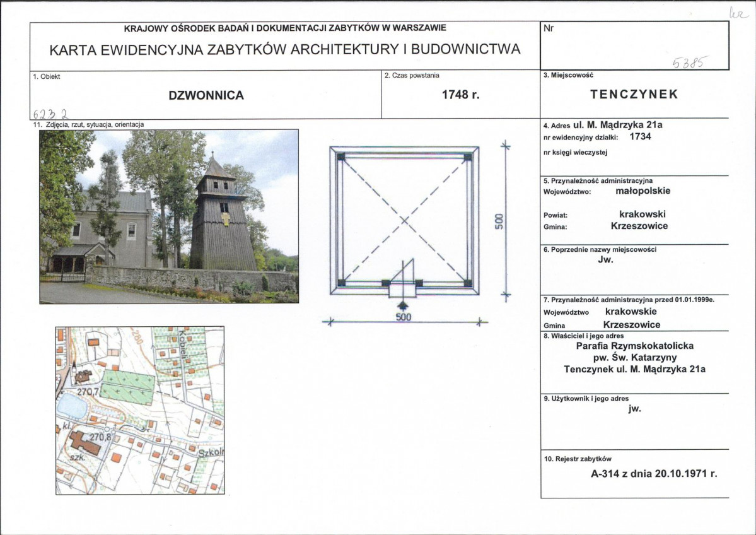756x535 pixels.
Task: Click the 'Nr' field label
Action: click(549, 28)
